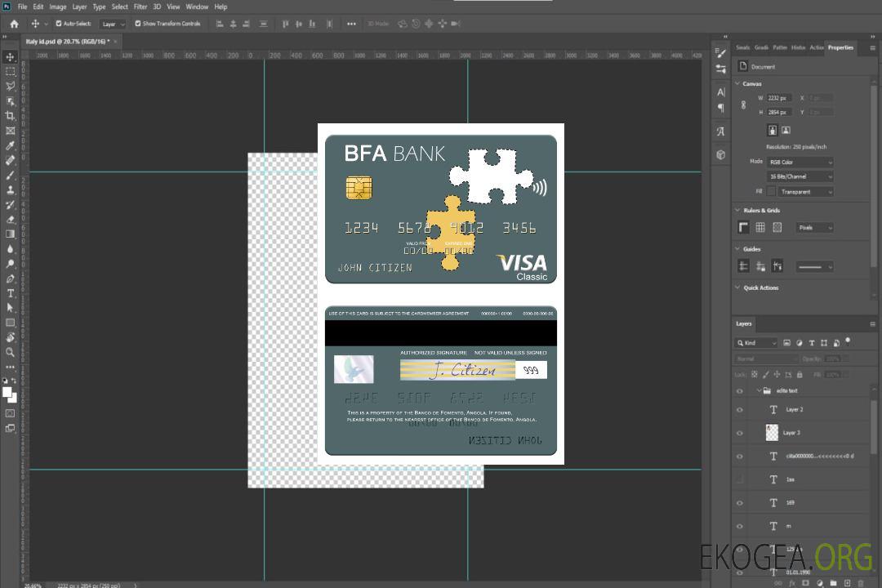Collapse the Quick Actions section

(x=737, y=287)
